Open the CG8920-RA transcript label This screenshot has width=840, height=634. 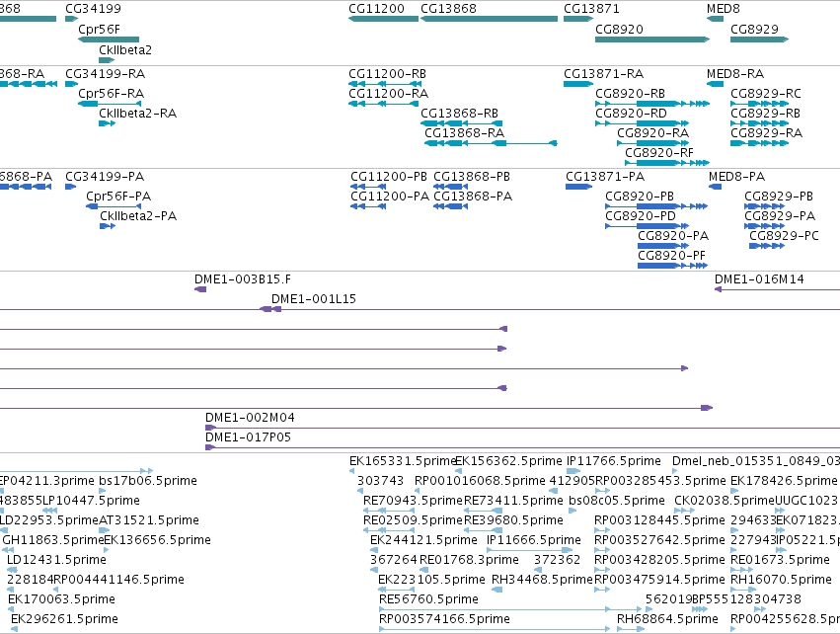(x=653, y=133)
